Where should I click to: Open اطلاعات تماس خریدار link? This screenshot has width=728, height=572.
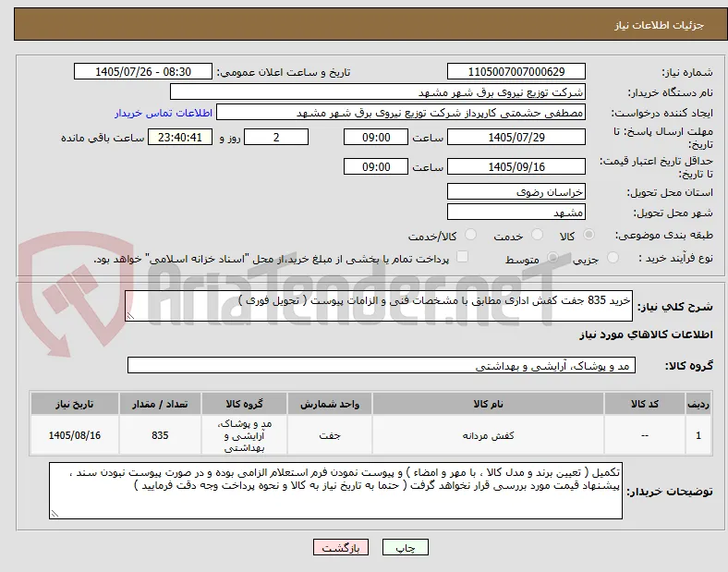(x=164, y=113)
